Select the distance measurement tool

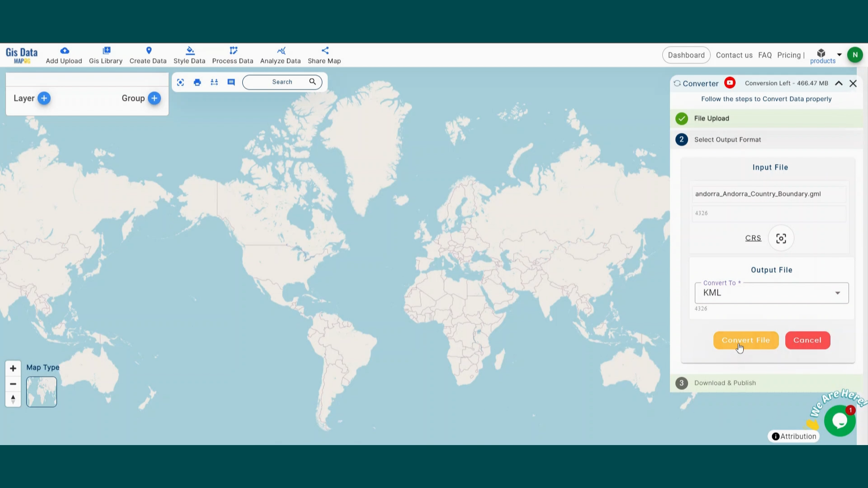pos(214,82)
